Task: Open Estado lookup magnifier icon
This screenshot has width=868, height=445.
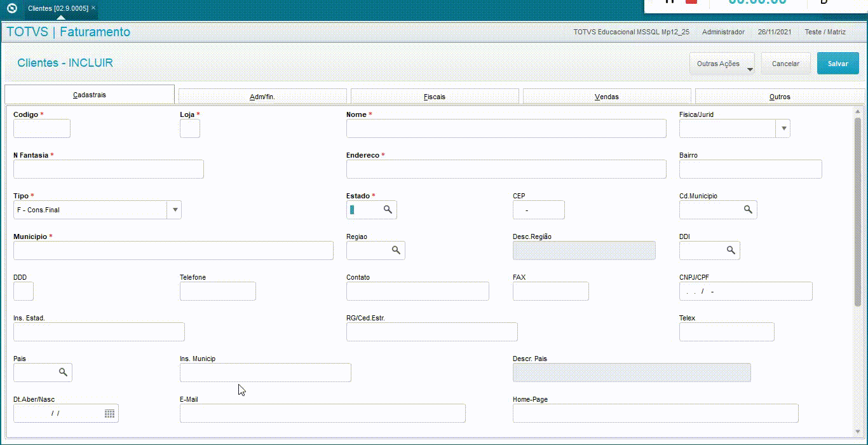Action: tap(388, 210)
